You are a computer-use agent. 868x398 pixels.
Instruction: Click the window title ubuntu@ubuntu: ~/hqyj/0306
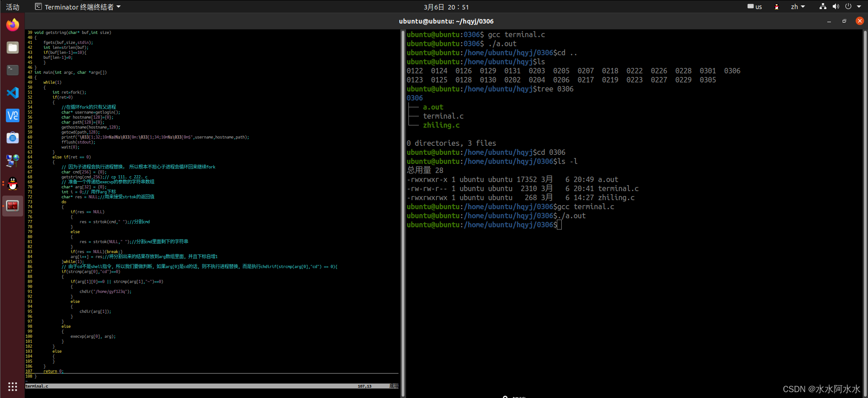point(446,21)
